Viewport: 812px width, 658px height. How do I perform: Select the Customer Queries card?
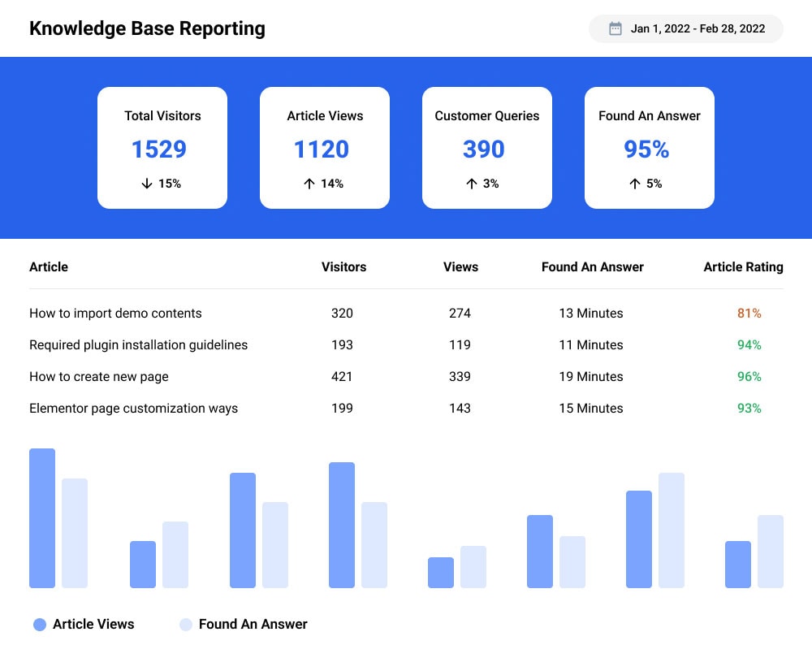pos(486,148)
